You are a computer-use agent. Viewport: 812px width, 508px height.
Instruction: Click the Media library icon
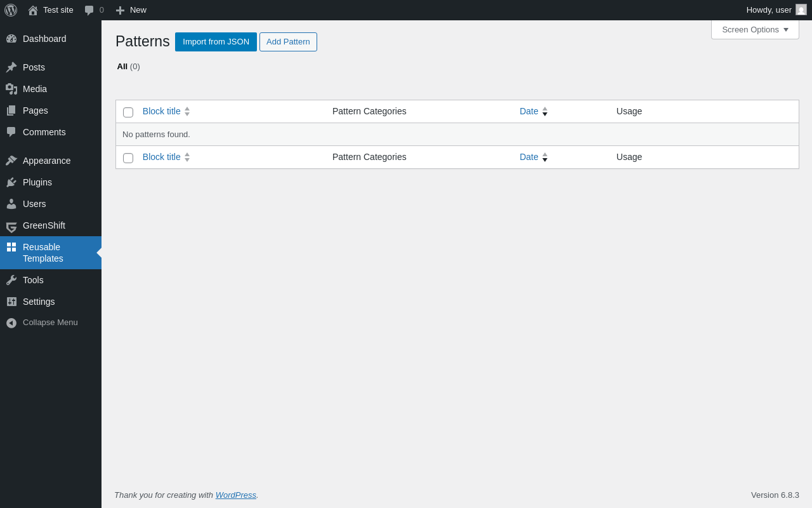[x=11, y=89]
